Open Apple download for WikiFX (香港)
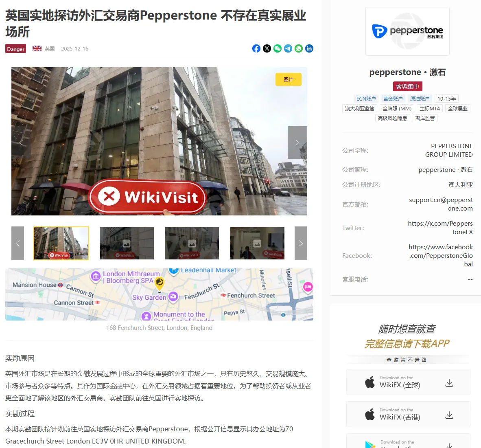The image size is (481, 448). click(x=408, y=414)
